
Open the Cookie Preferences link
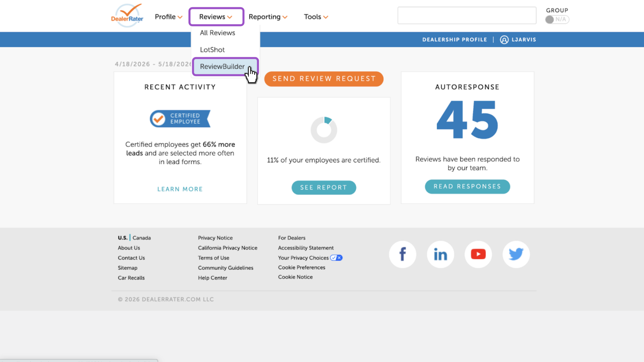(302, 267)
